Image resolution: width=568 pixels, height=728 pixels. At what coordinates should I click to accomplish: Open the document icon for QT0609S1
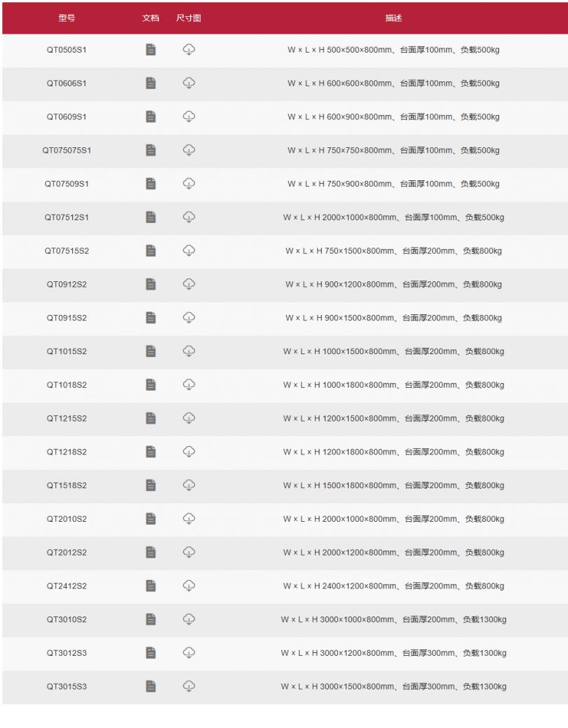(x=151, y=116)
